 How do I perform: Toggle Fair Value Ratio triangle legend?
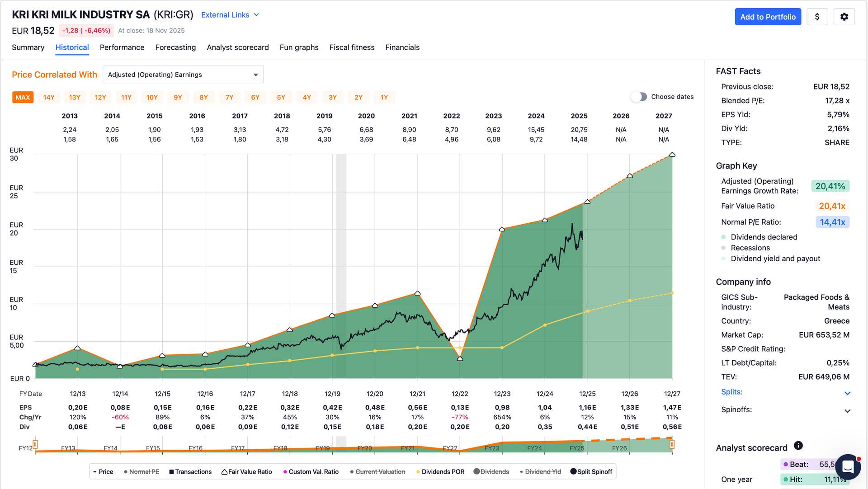224,472
